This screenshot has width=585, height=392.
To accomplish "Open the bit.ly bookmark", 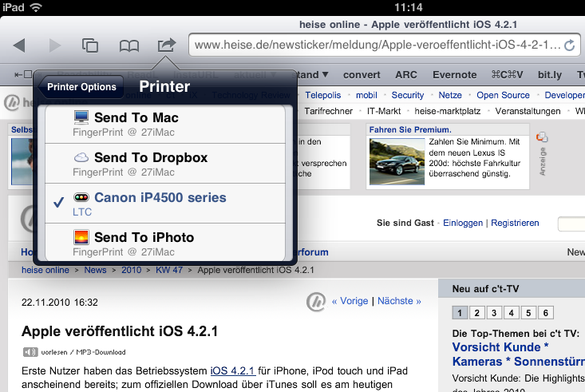I will (550, 75).
